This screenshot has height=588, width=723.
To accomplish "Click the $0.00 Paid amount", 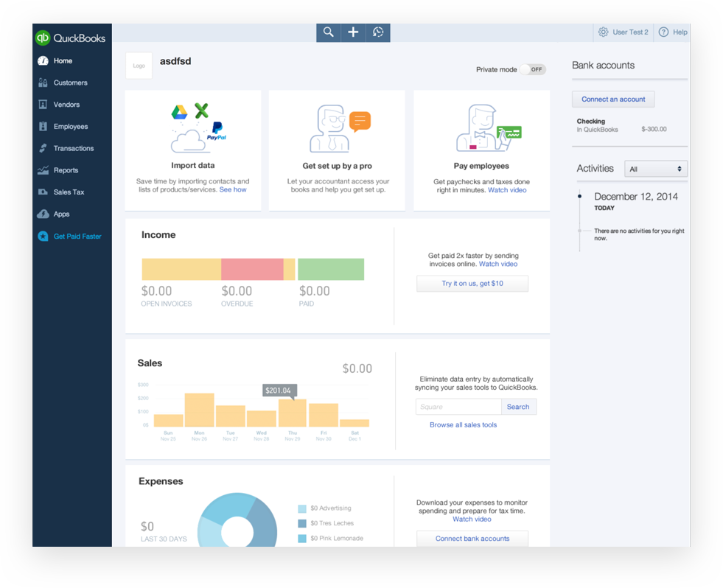I will [x=315, y=291].
